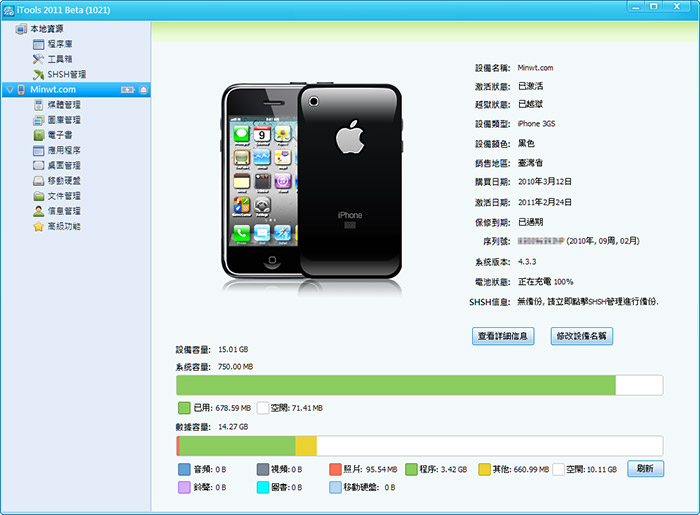This screenshot has height=515, width=700.
Task: Open 高級功能 advanced features
Action: coord(64,226)
